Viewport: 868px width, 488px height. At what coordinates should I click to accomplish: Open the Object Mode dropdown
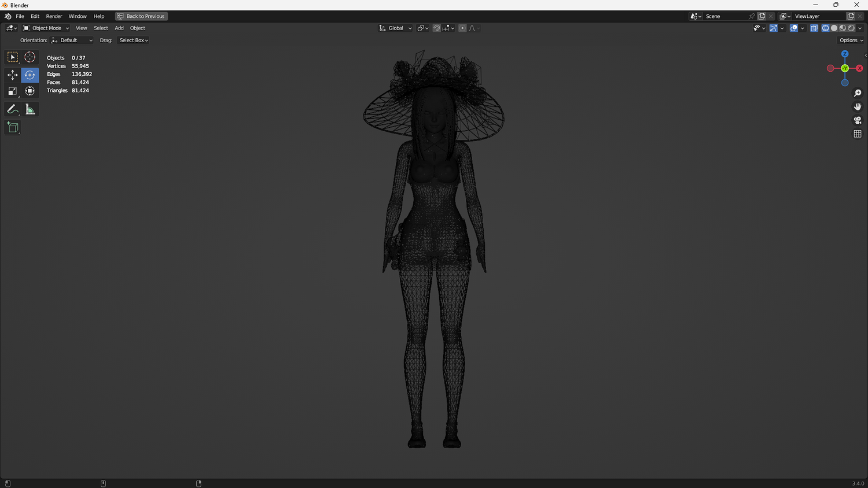(x=46, y=28)
